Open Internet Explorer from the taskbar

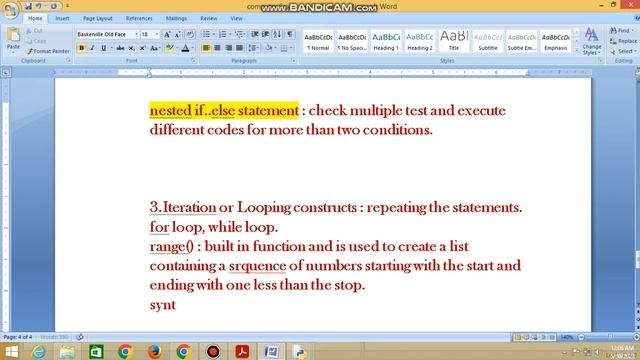[x=38, y=352]
